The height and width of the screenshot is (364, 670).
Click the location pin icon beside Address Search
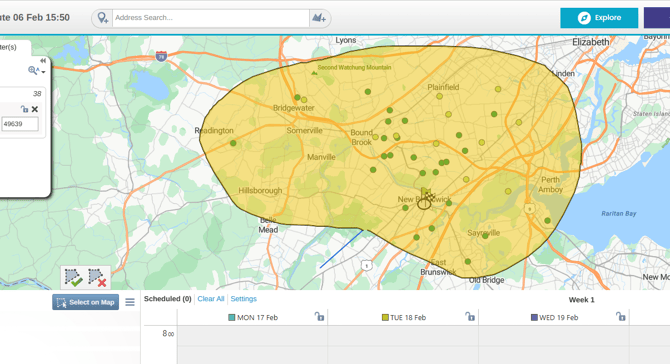(103, 18)
